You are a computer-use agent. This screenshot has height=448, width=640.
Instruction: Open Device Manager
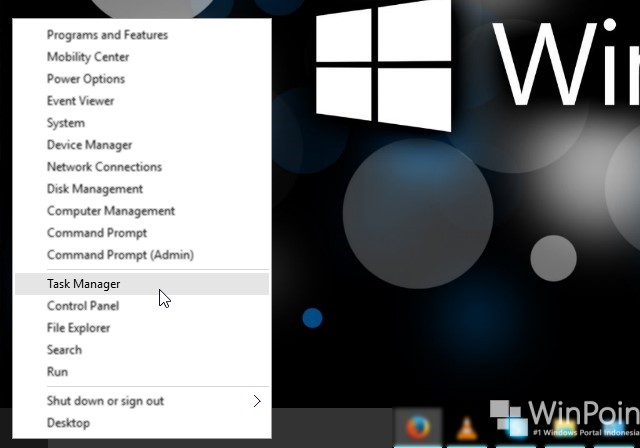point(142,145)
